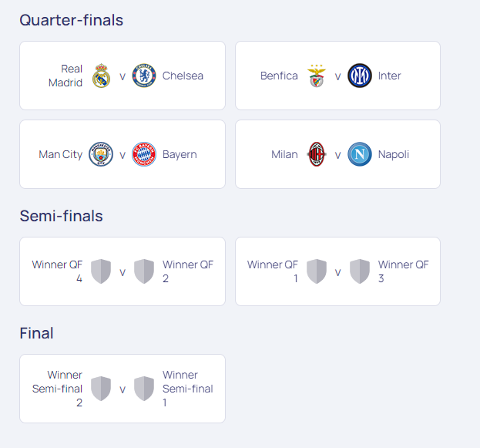Screen dimensions: 480x448
Task: Click the Winner Semi-final 1 placeholder shield
Action: click(x=144, y=389)
